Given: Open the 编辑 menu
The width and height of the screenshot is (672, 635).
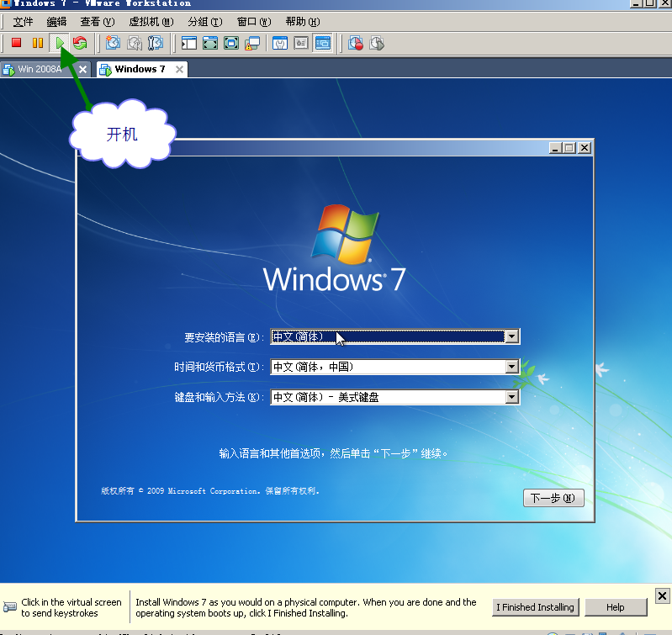Looking at the screenshot, I should [x=56, y=22].
